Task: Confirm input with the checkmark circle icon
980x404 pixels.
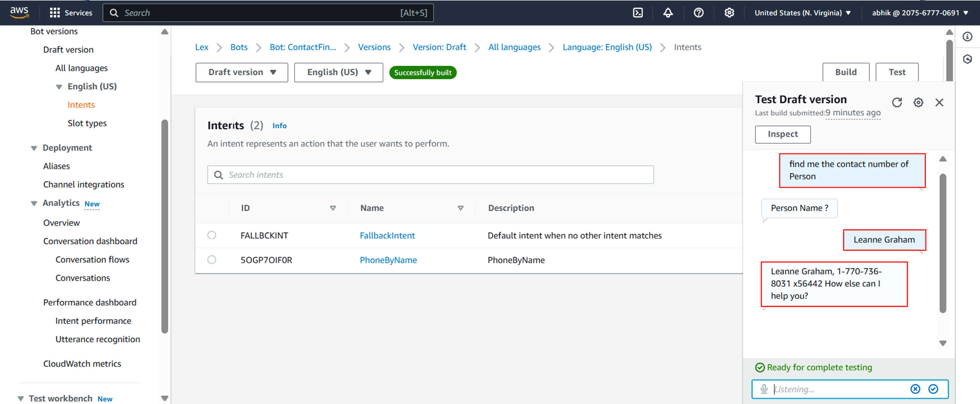Action: coord(933,389)
